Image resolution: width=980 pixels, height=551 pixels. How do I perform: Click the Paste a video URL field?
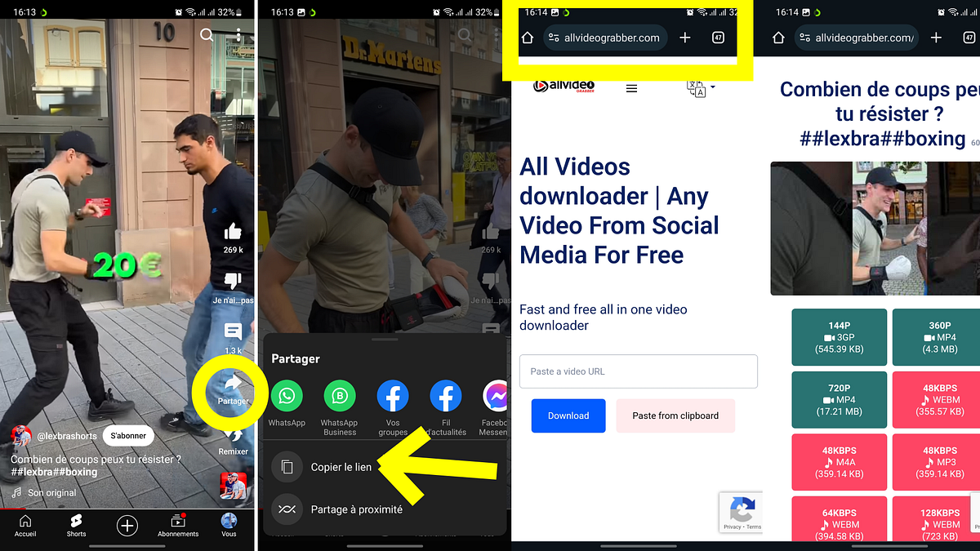point(638,371)
